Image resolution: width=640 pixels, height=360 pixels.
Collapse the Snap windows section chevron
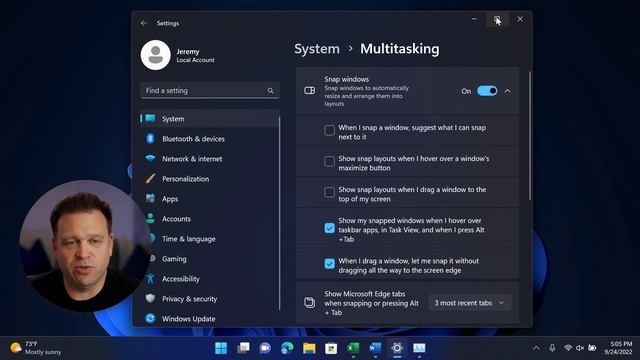(507, 91)
